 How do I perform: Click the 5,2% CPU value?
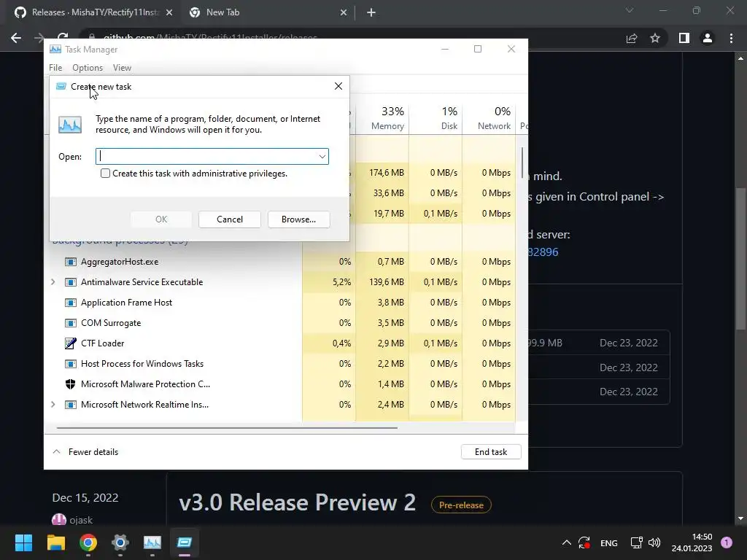(x=341, y=282)
